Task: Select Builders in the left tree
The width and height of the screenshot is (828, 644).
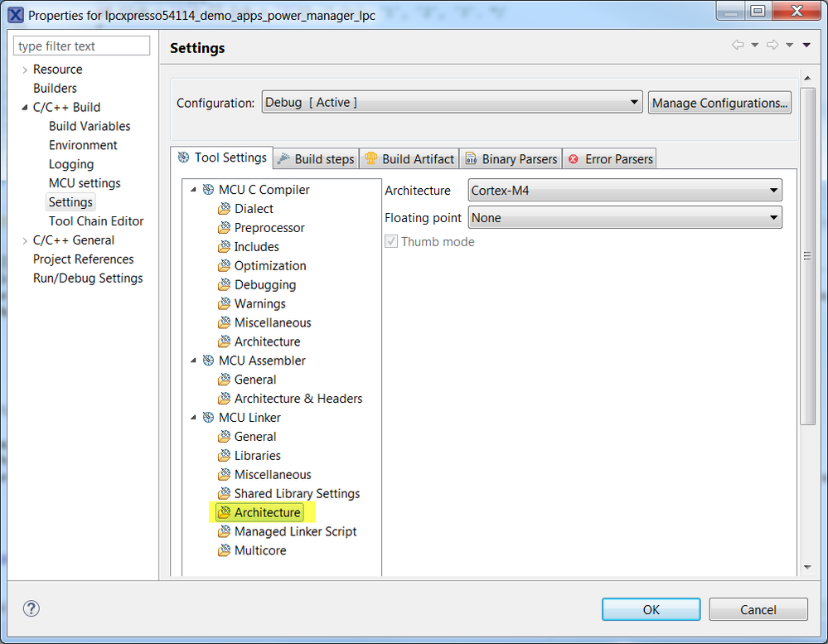Action: point(55,88)
